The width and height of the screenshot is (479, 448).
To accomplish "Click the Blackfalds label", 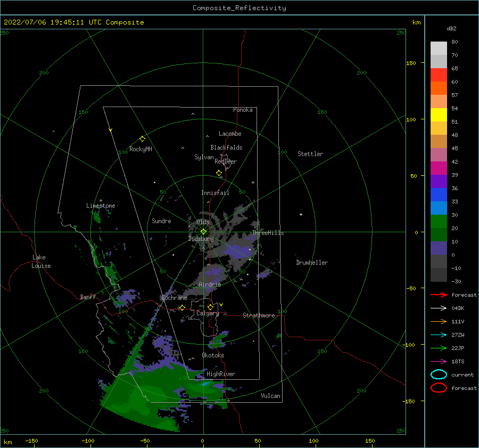I will click(x=226, y=148).
